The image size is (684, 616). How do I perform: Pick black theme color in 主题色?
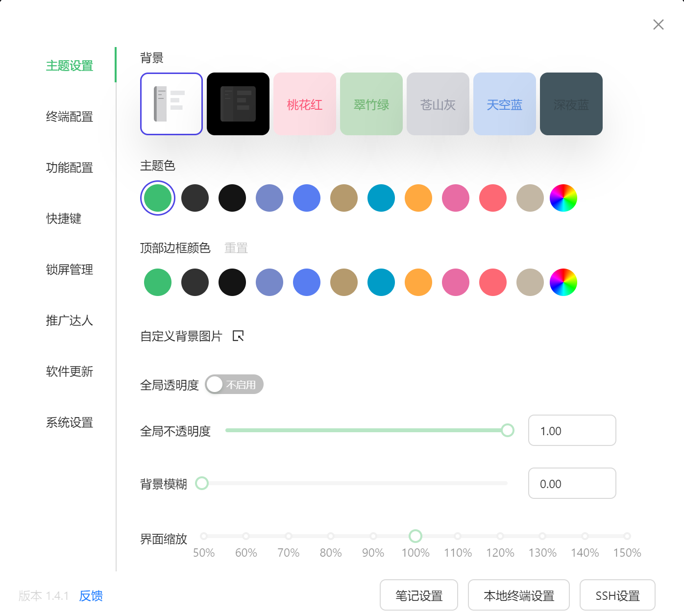(232, 198)
